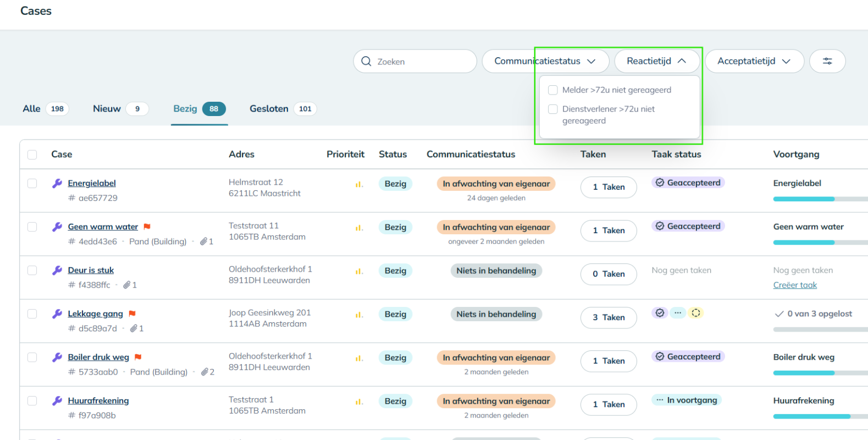Click the orange flag next to Geen warm water

(x=147, y=227)
